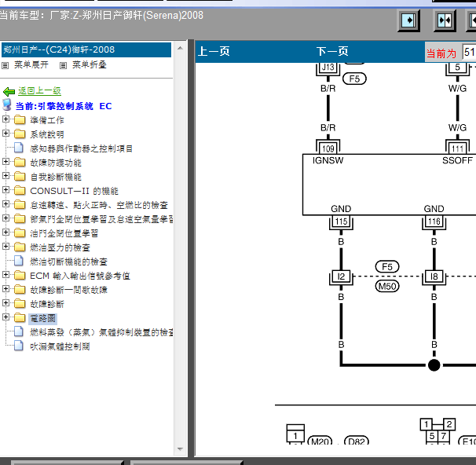
Task: Expand the CONSULT-II 的機能 node
Action: (x=5, y=190)
